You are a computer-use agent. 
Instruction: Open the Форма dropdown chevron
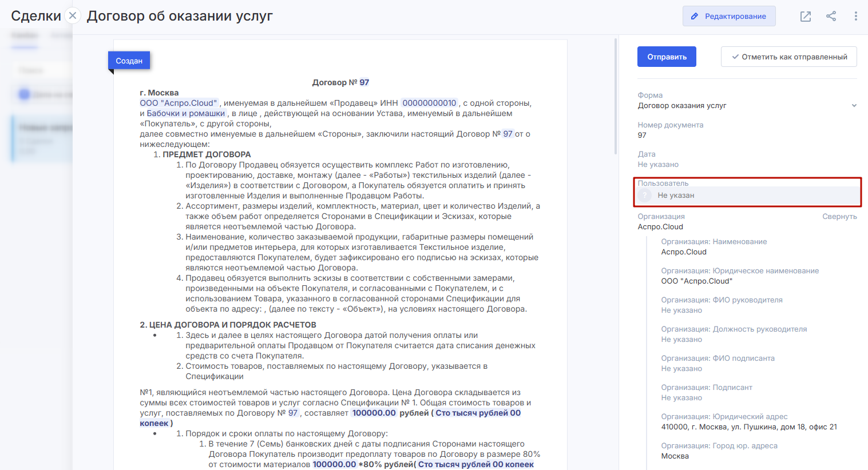[854, 105]
